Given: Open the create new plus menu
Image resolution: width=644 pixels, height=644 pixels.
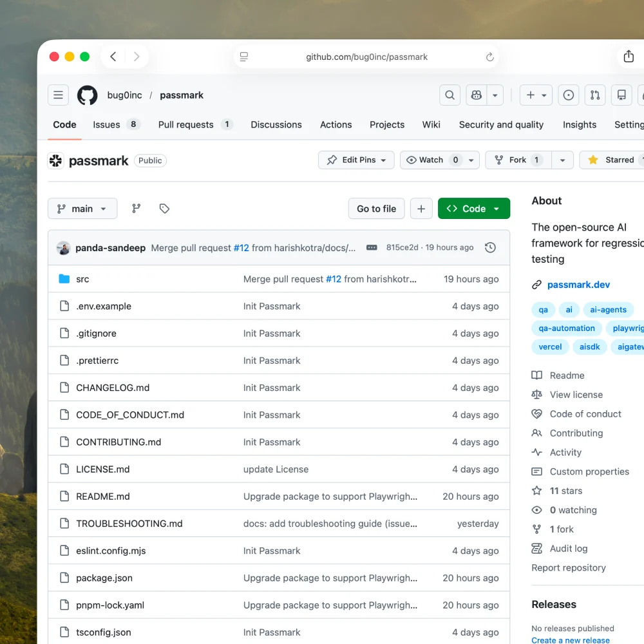Looking at the screenshot, I should 536,95.
